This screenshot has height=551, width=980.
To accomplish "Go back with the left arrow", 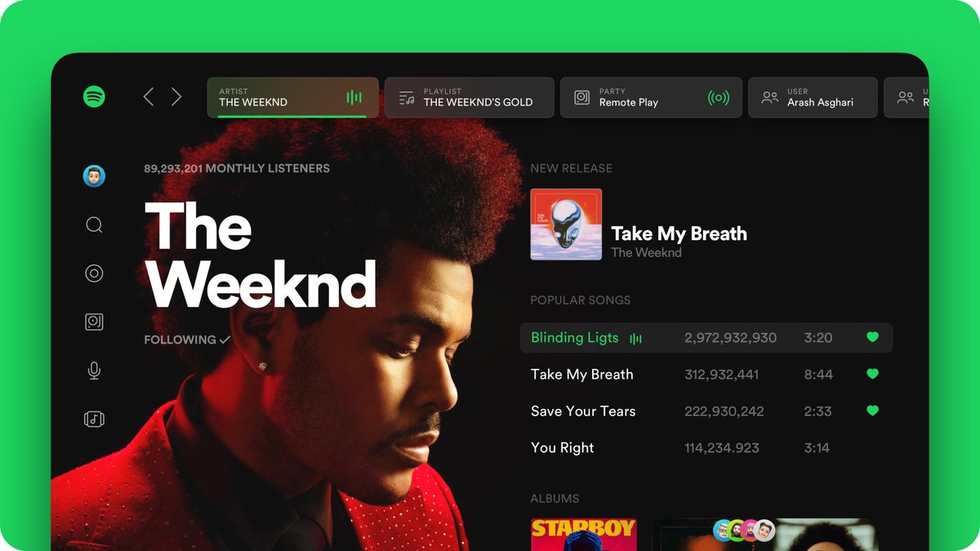I will pyautogui.click(x=149, y=97).
